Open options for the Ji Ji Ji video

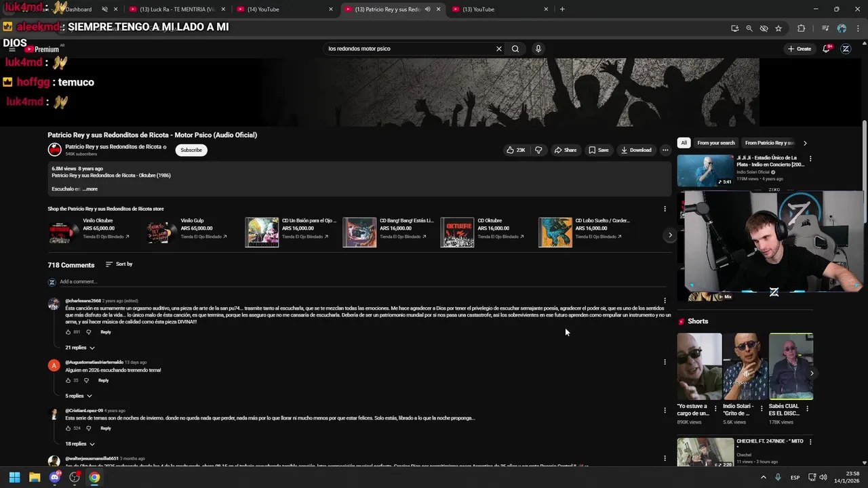[810, 159]
